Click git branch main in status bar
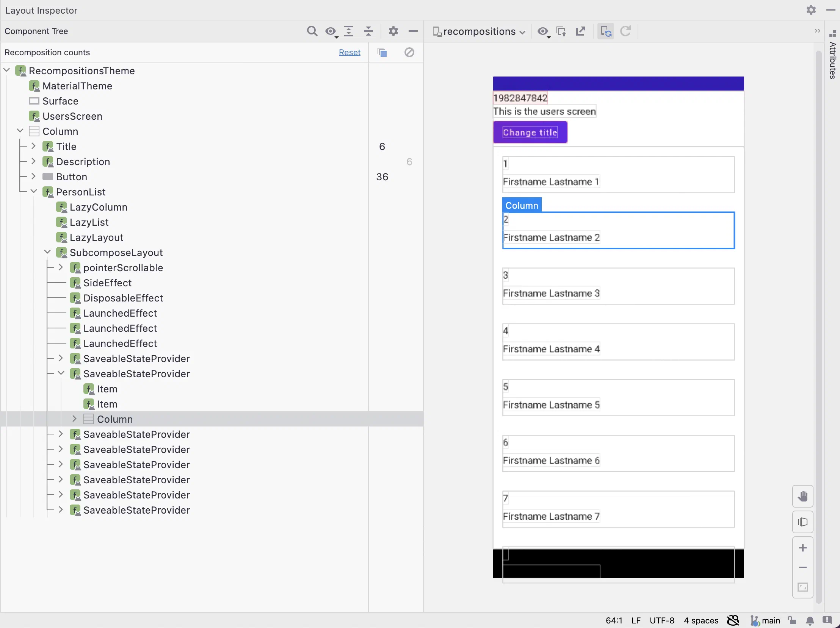 765,621
